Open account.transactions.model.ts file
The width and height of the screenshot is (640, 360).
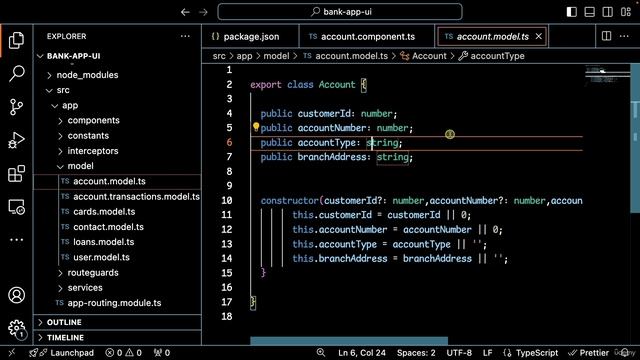(x=136, y=197)
